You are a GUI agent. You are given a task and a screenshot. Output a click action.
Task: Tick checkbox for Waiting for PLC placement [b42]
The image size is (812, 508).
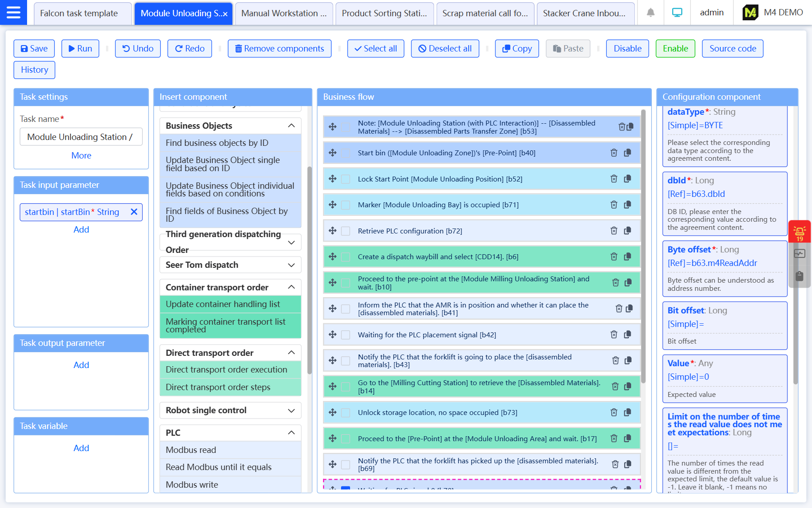pyautogui.click(x=346, y=335)
